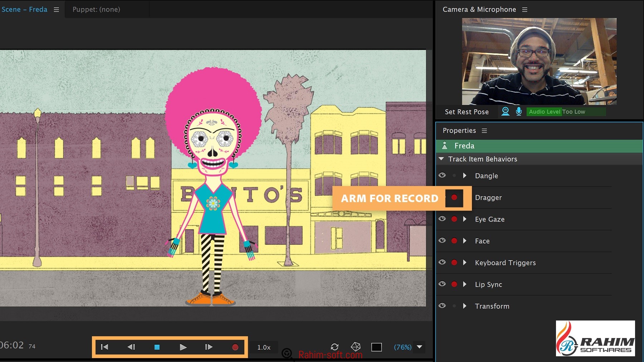
Task: Disarm the Lip Sync record dot
Action: click(x=454, y=284)
